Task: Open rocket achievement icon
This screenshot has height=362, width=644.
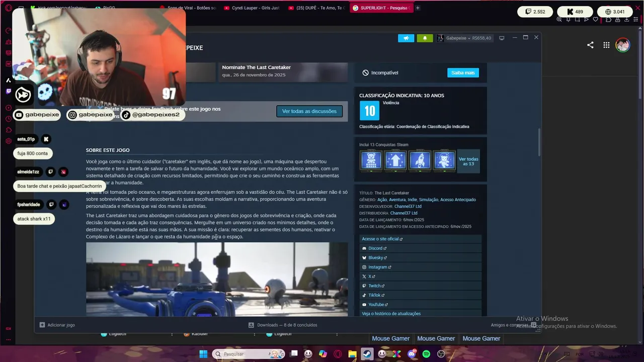Action: [x=420, y=160]
